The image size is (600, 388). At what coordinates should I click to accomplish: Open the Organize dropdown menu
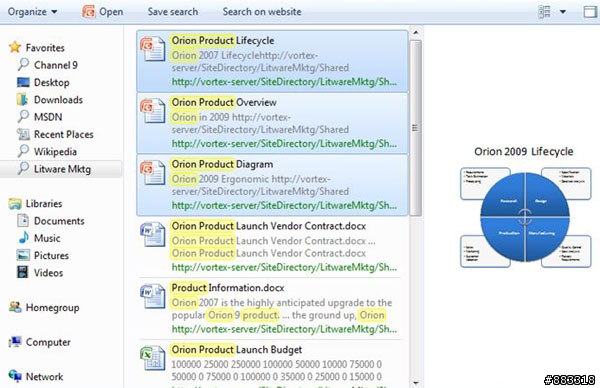(33, 12)
